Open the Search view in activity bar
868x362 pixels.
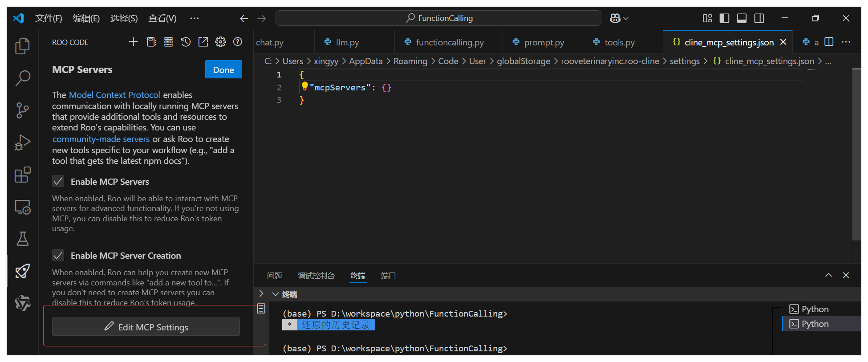(x=22, y=78)
